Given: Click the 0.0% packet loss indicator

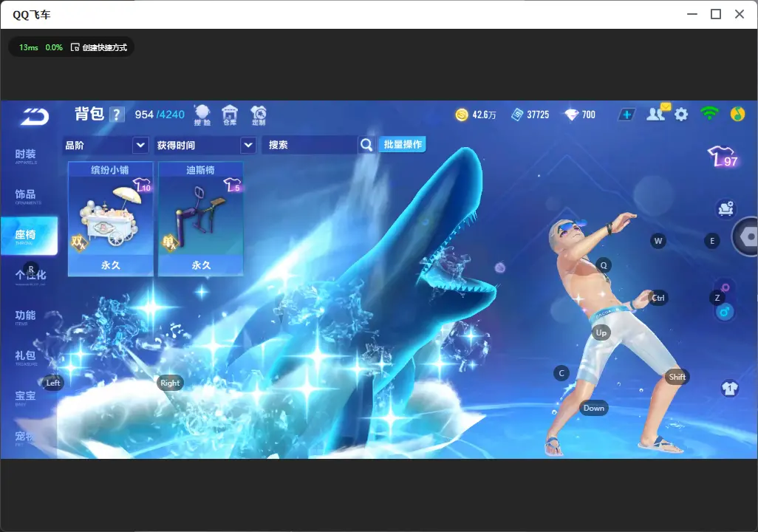Looking at the screenshot, I should 54,47.
